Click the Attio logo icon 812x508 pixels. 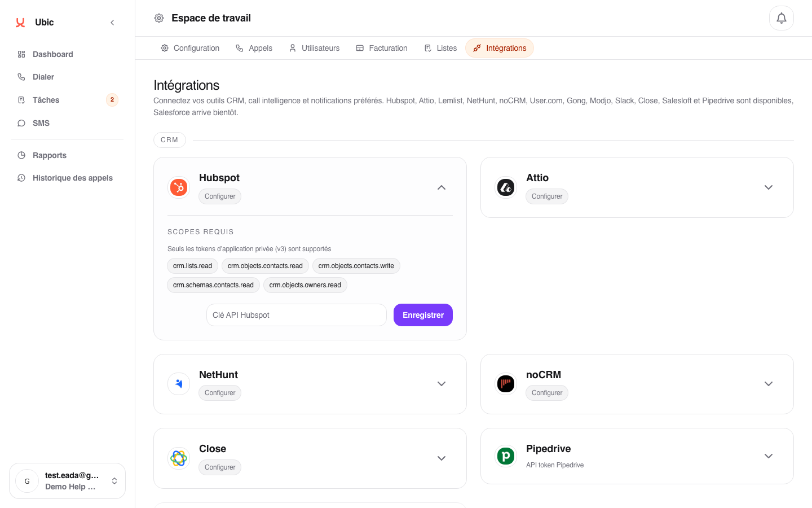click(x=506, y=187)
